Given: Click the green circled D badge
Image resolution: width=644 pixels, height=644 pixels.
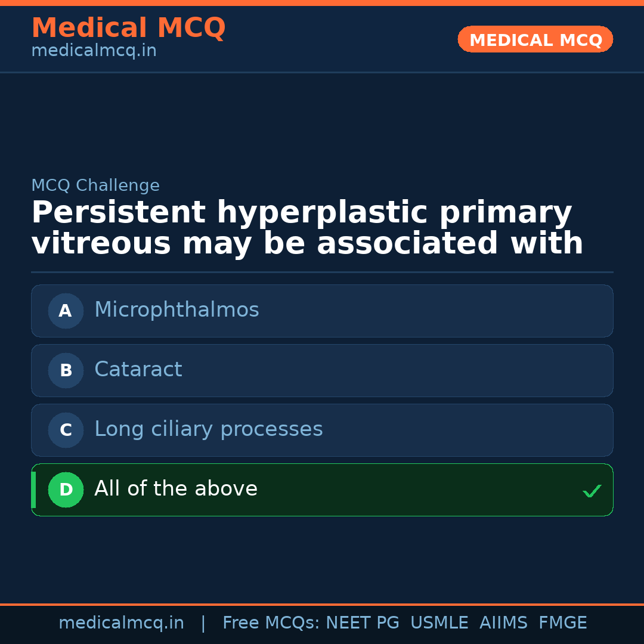Looking at the screenshot, I should point(66,490).
